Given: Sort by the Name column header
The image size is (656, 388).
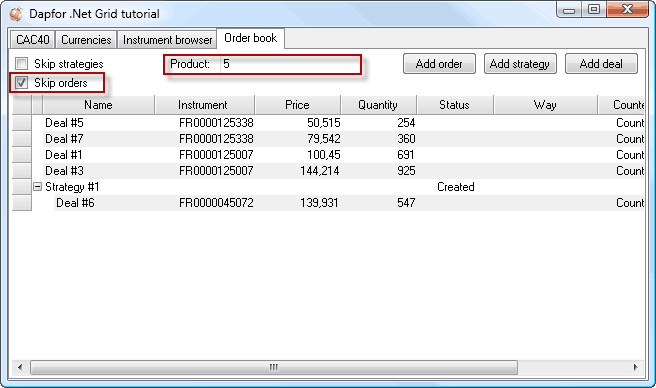Looking at the screenshot, I should [x=98, y=105].
